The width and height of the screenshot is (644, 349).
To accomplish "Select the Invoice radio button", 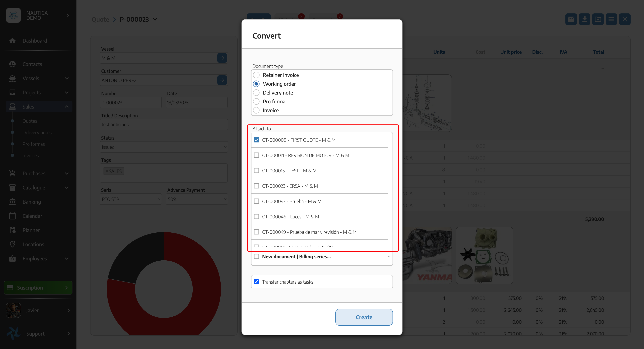I will (256, 110).
